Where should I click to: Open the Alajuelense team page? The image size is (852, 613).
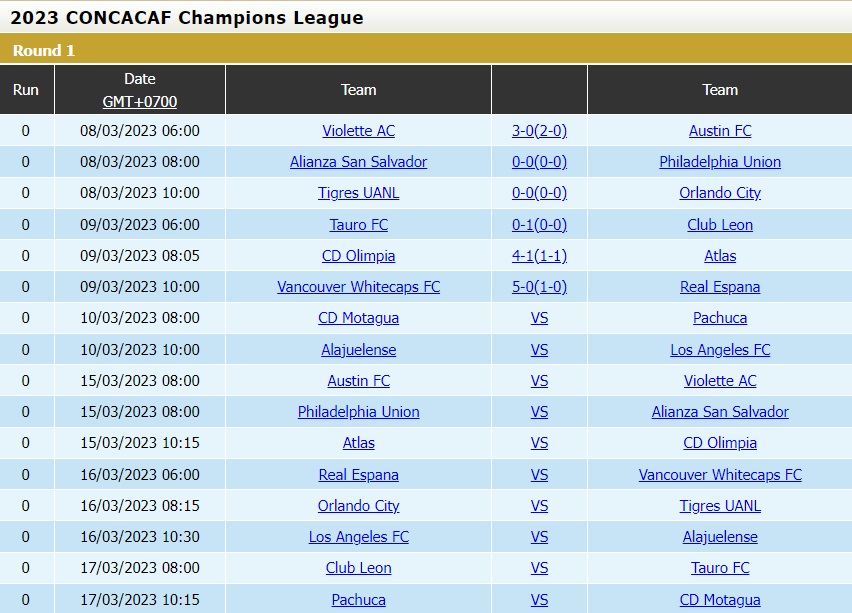pos(358,349)
